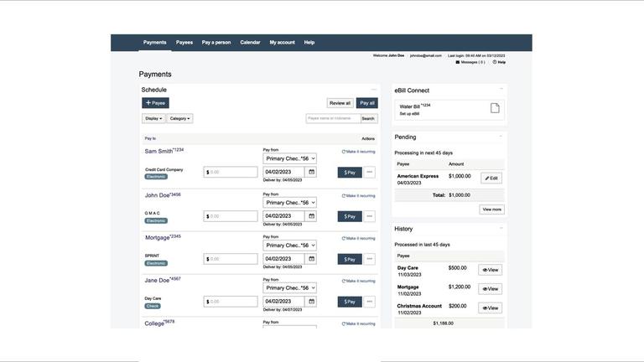Open the Calendar navigation menu item
Screen dimensions: 644x362
pos(250,42)
